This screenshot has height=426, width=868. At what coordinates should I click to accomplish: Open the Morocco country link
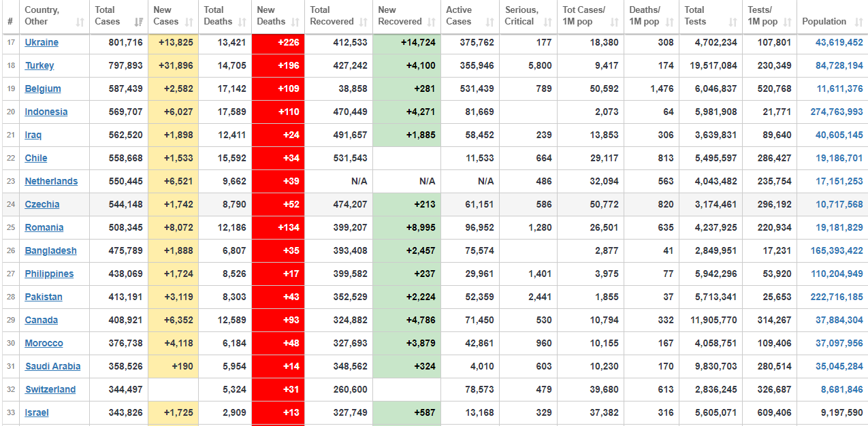[x=44, y=343]
